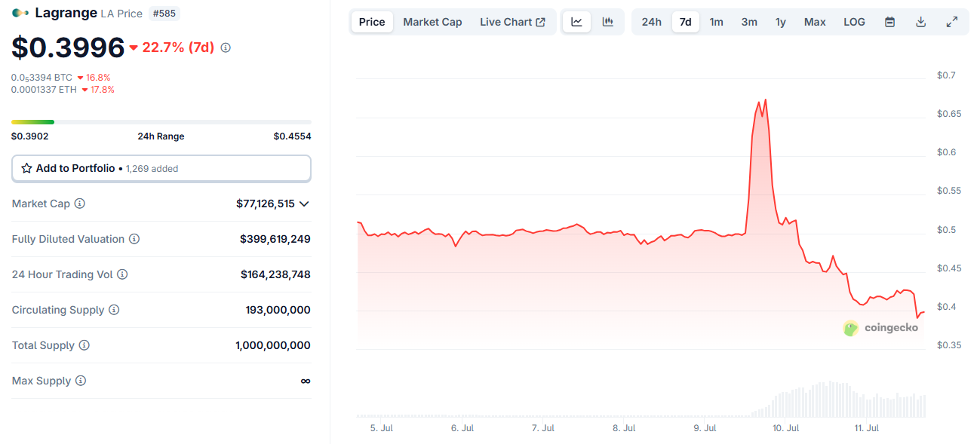Select the 24h time range
The height and width of the screenshot is (444, 980).
[652, 22]
